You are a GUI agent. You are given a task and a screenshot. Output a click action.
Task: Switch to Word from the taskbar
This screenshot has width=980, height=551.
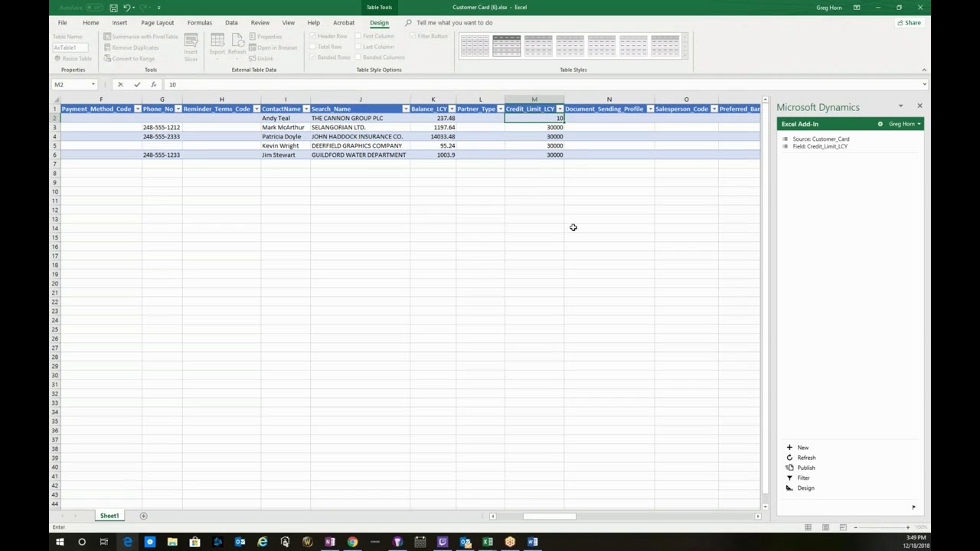[533, 542]
